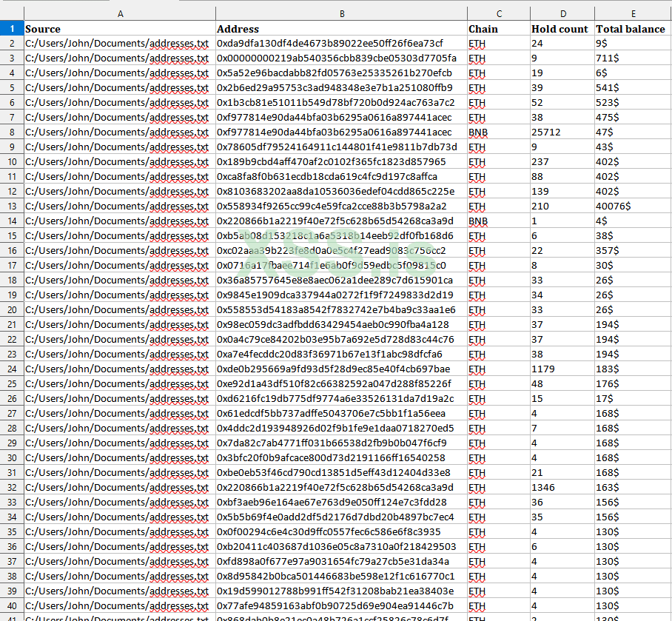Click hold count 1346
This screenshot has width=672, height=621.
tap(562, 487)
